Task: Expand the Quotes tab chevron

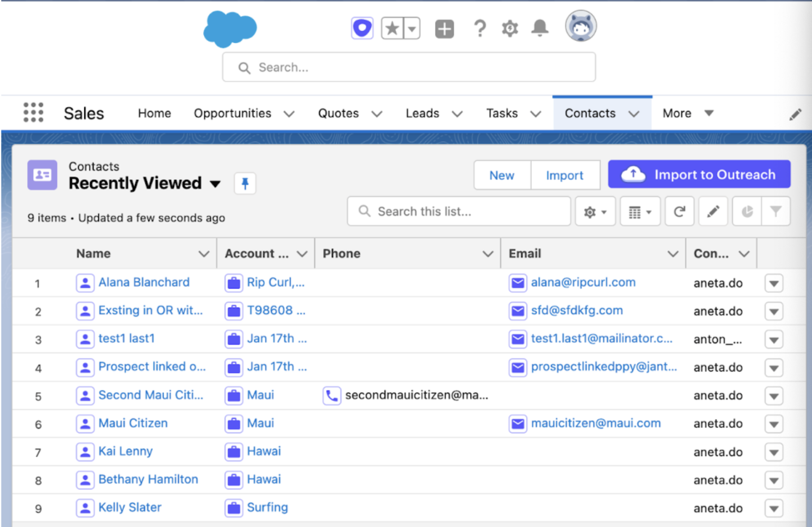Action: coord(377,114)
